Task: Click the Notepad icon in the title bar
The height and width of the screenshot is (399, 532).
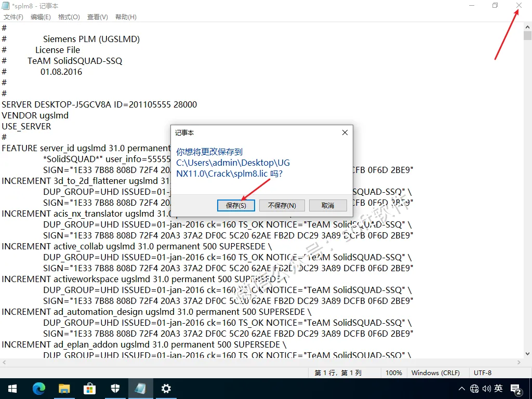Action: [5, 6]
